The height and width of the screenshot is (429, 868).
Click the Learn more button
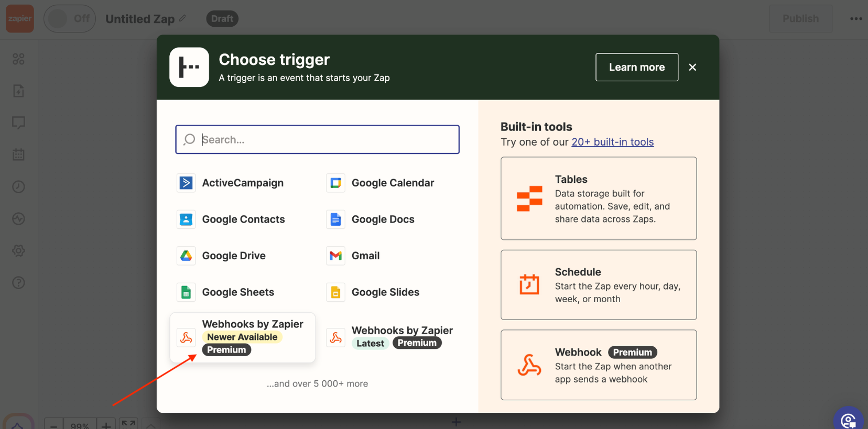[x=636, y=67]
